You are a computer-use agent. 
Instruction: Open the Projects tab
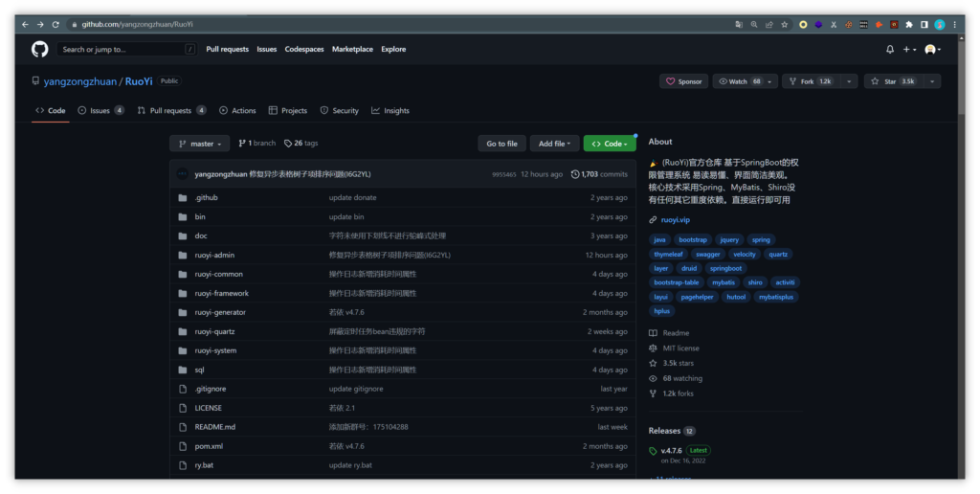pyautogui.click(x=288, y=111)
